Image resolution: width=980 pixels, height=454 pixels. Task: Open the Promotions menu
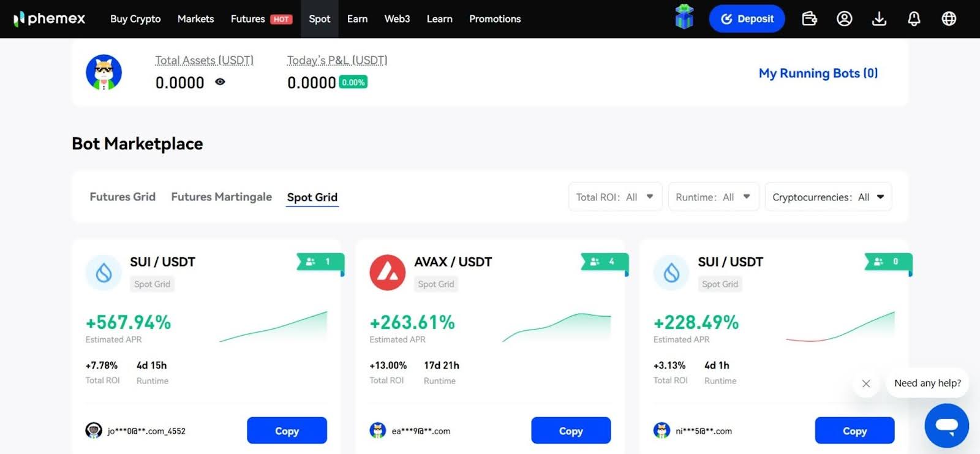pyautogui.click(x=495, y=19)
